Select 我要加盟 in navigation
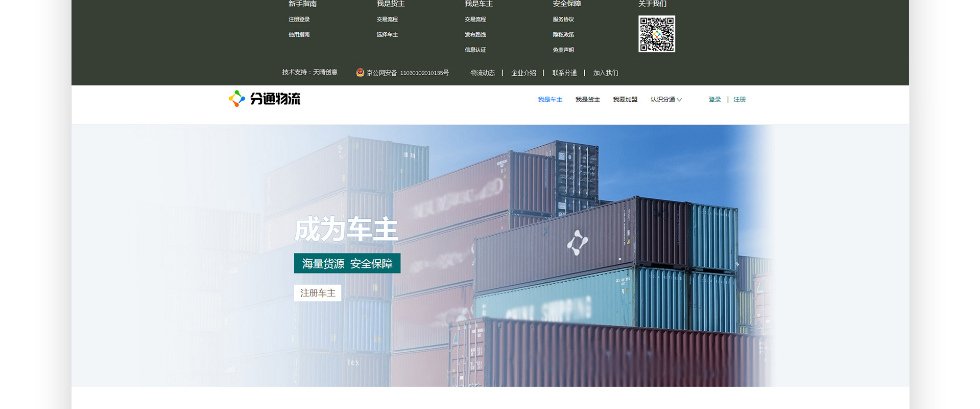The height and width of the screenshot is (409, 980). pyautogui.click(x=625, y=100)
